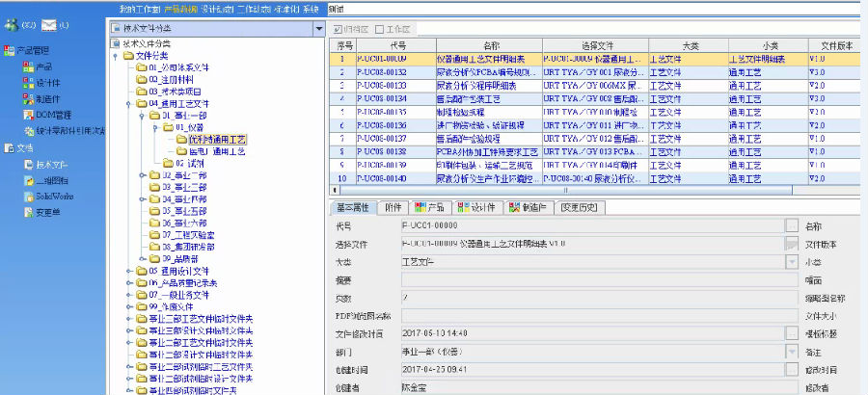Screen dimensions: 868x395
Task: Open BOM管理 in the sidebar
Action: tap(51, 115)
